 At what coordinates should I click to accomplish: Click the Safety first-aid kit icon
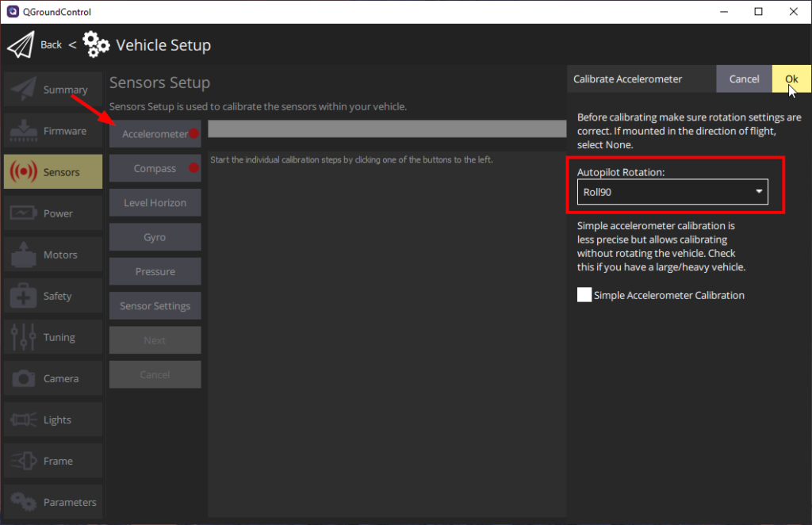(23, 296)
